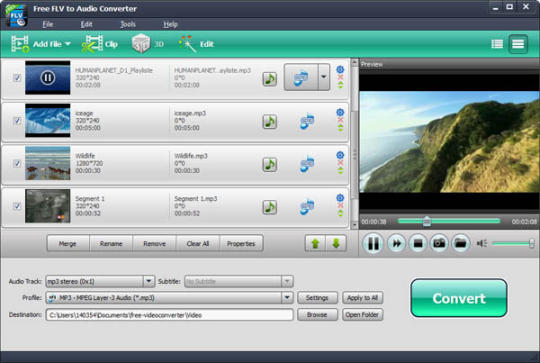
Task: Select the HUMANPLANET video thumbnail
Action: click(48, 77)
